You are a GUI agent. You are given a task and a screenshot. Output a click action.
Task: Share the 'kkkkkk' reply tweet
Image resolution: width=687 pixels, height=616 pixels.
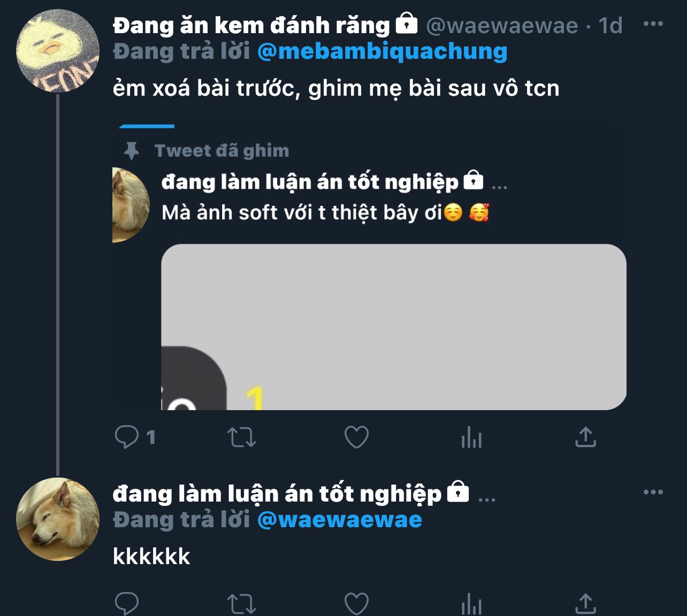pyautogui.click(x=585, y=604)
